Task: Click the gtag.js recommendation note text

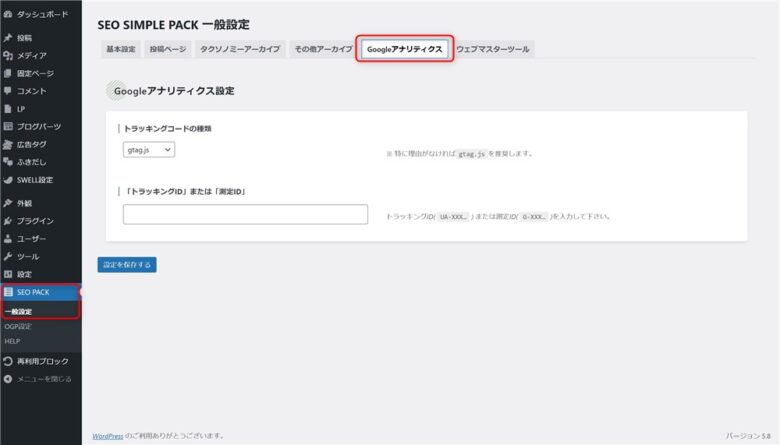Action: 460,154
